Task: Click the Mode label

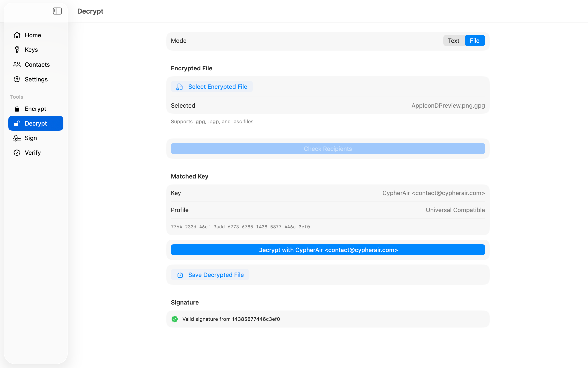Action: pyautogui.click(x=179, y=41)
